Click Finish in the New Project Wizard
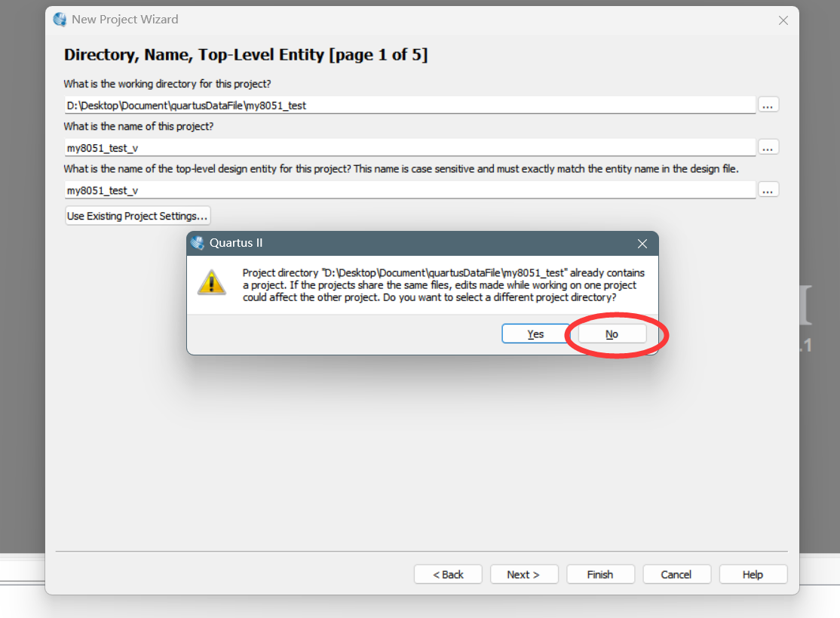Viewport: 840px width, 618px height. pos(600,574)
